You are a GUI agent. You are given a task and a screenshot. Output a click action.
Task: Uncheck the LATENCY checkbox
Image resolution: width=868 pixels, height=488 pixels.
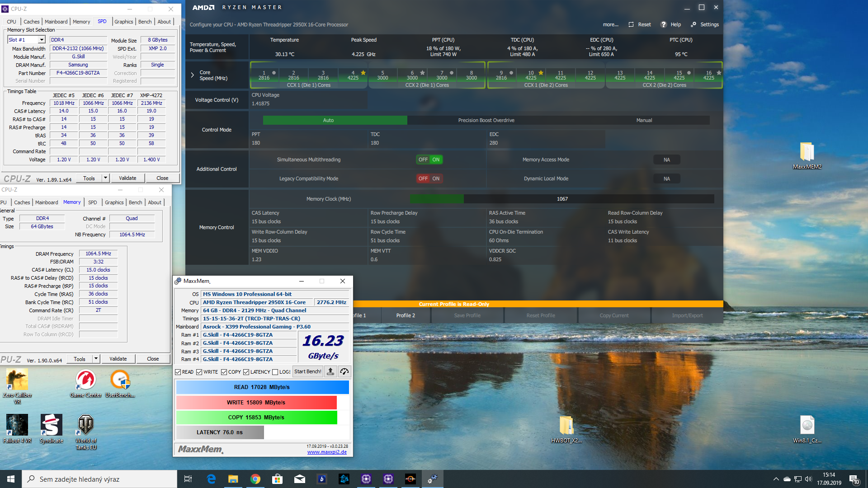pyautogui.click(x=246, y=372)
